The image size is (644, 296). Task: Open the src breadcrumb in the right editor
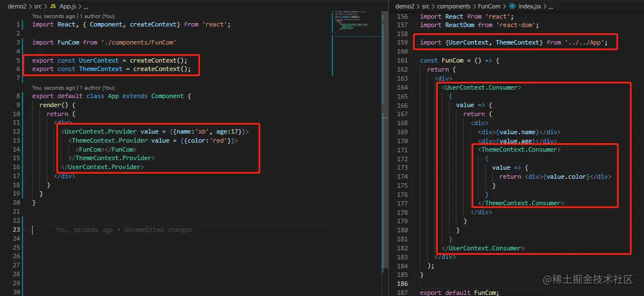425,6
